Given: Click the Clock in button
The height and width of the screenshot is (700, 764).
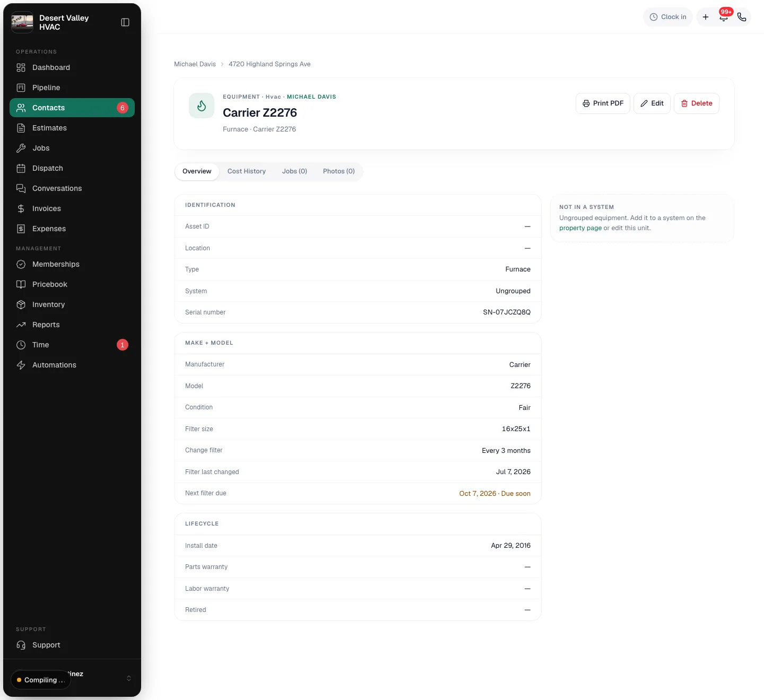Looking at the screenshot, I should pyautogui.click(x=668, y=17).
